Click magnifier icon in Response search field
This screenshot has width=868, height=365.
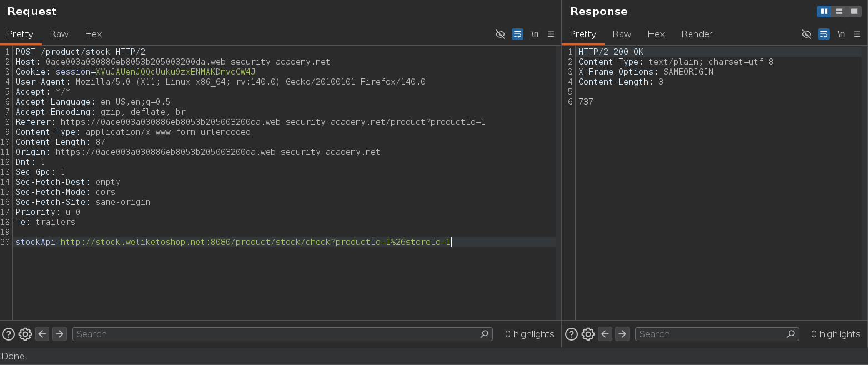(x=790, y=334)
